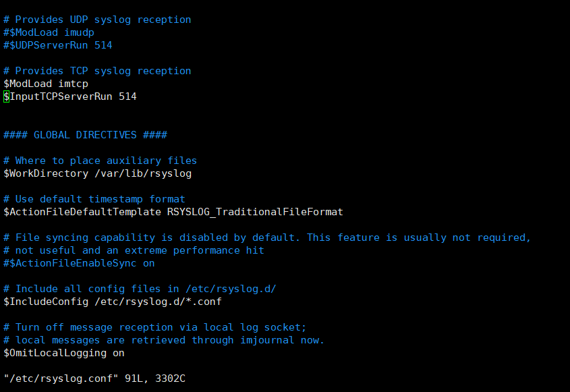
Task: Click the "$IncludeConfig" directive
Action: (46, 302)
